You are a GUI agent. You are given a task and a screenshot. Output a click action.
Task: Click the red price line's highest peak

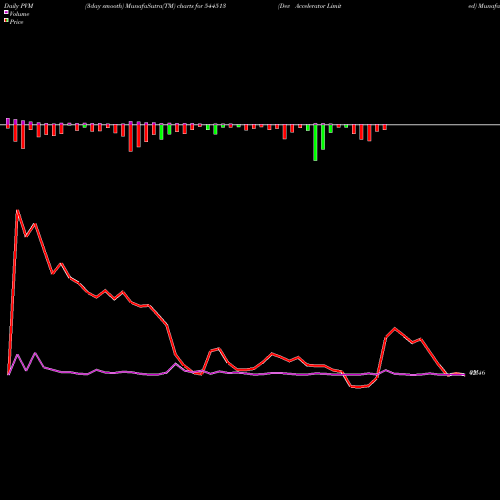point(17,211)
